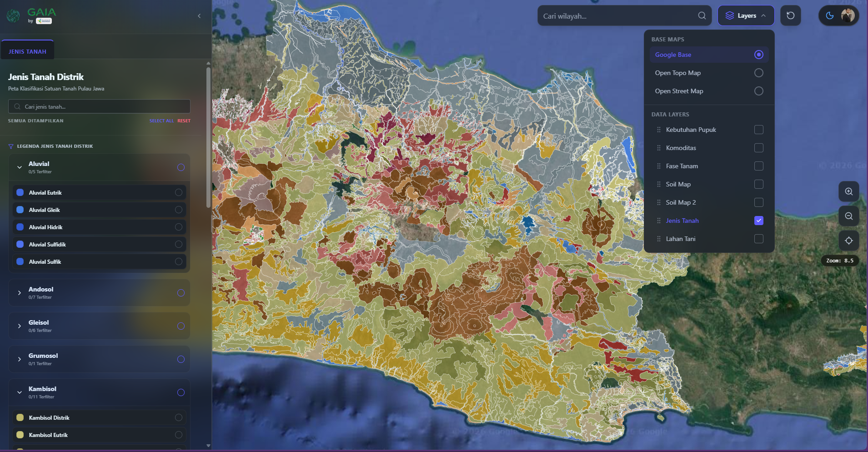Toggle dark mode with the moon icon

[x=829, y=15]
